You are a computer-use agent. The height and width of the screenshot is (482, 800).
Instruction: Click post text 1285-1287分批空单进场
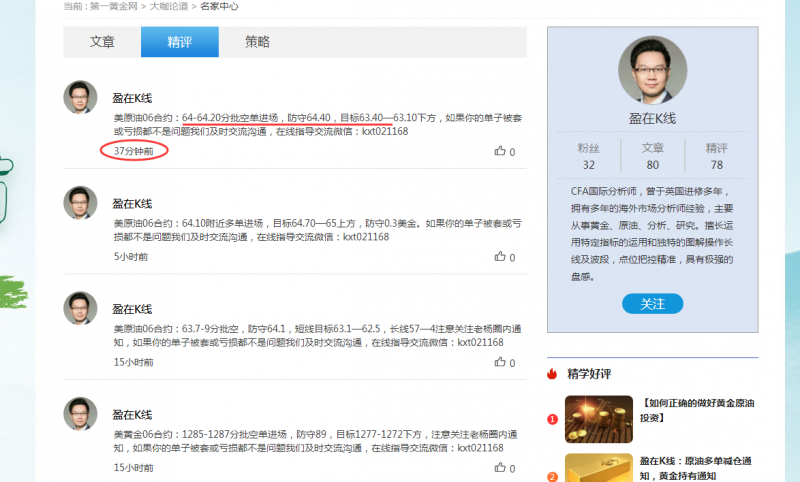pyautogui.click(x=234, y=435)
